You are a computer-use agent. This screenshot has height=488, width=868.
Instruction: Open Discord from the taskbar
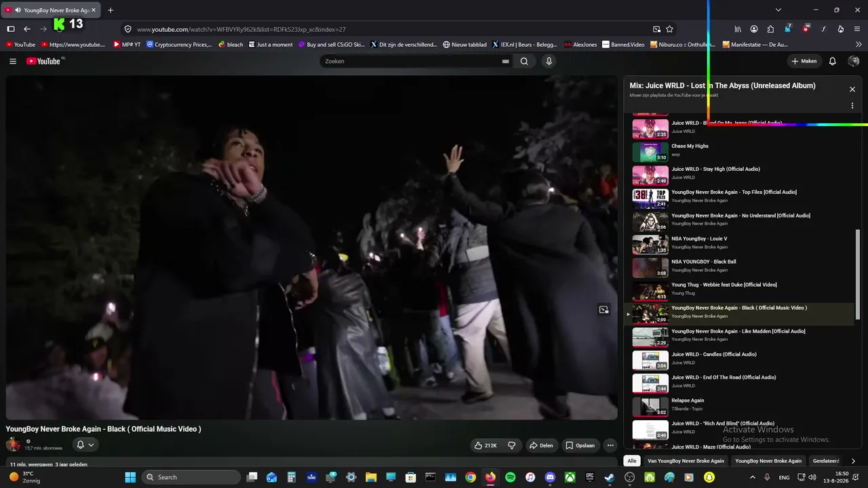coord(550,477)
